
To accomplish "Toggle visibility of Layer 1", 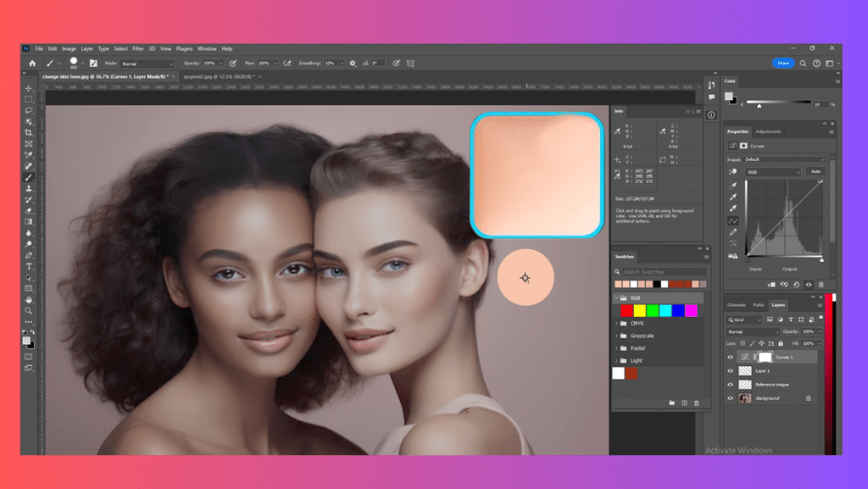I will point(730,370).
